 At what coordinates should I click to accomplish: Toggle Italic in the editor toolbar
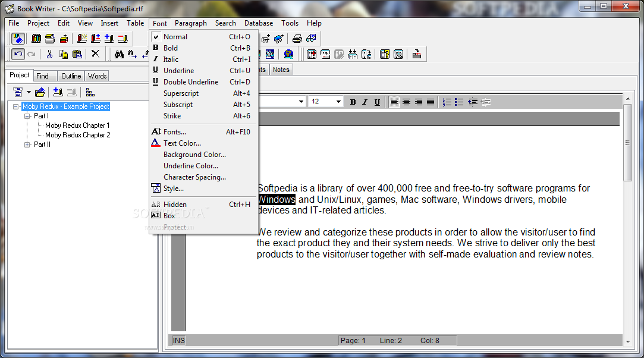tap(365, 102)
